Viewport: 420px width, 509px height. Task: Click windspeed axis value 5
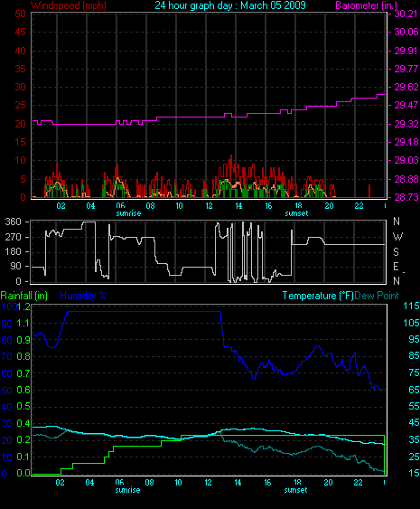click(x=23, y=179)
